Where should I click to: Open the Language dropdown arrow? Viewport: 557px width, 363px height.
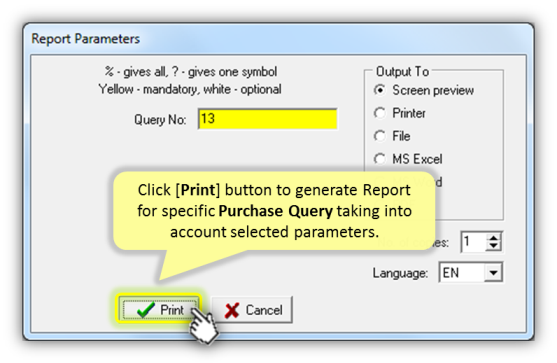[493, 273]
